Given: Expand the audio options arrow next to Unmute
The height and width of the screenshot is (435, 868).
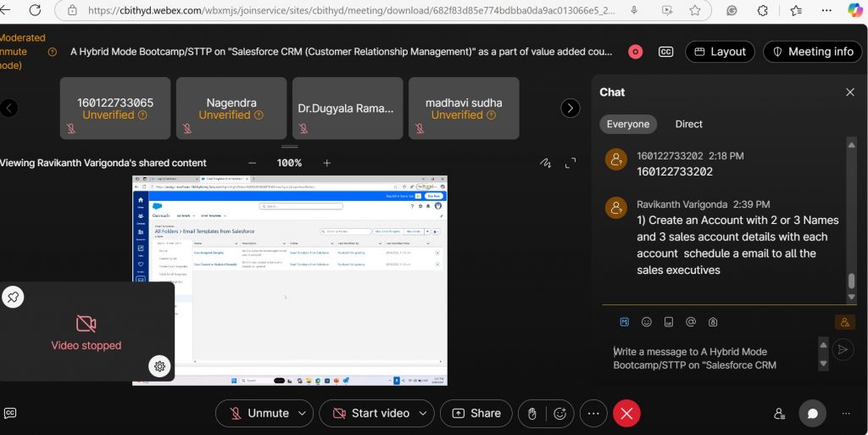Looking at the screenshot, I should tap(302, 414).
